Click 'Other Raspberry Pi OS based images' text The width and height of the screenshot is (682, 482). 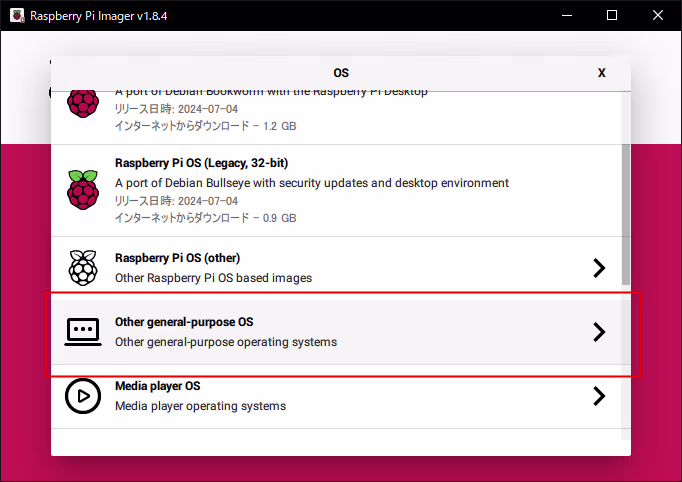pyautogui.click(x=214, y=278)
